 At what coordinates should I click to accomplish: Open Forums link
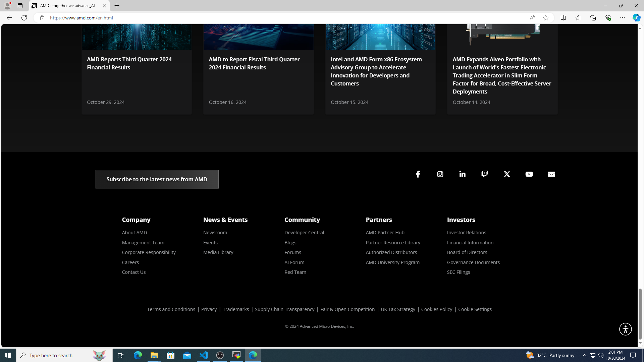[x=293, y=252]
